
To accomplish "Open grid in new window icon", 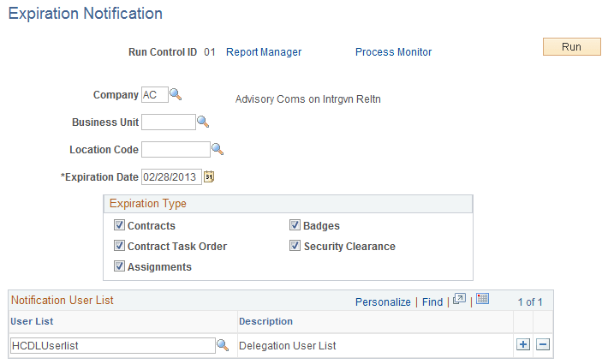I will tap(459, 300).
